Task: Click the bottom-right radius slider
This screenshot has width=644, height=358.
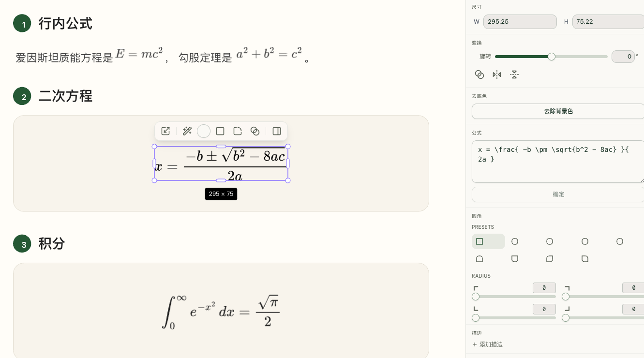Action: tap(603, 318)
